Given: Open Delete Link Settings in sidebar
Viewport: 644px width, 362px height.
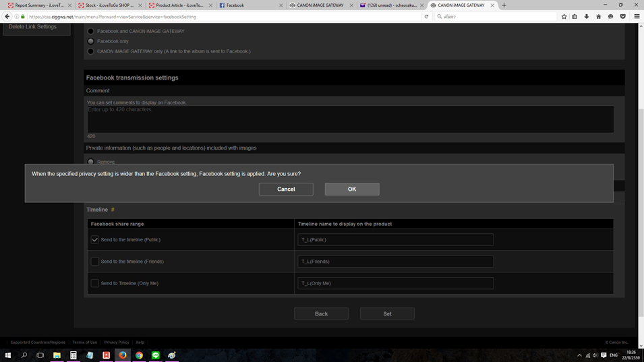Looking at the screenshot, I should (32, 27).
